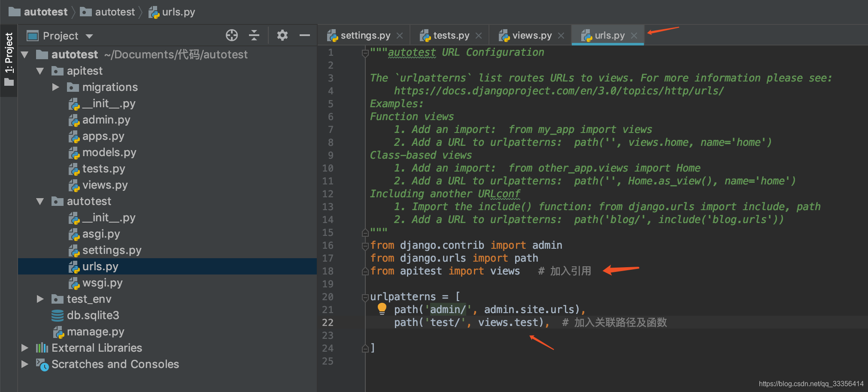Viewport: 868px width, 392px height.
Task: Select views.py under apitest folder
Action: 105,185
